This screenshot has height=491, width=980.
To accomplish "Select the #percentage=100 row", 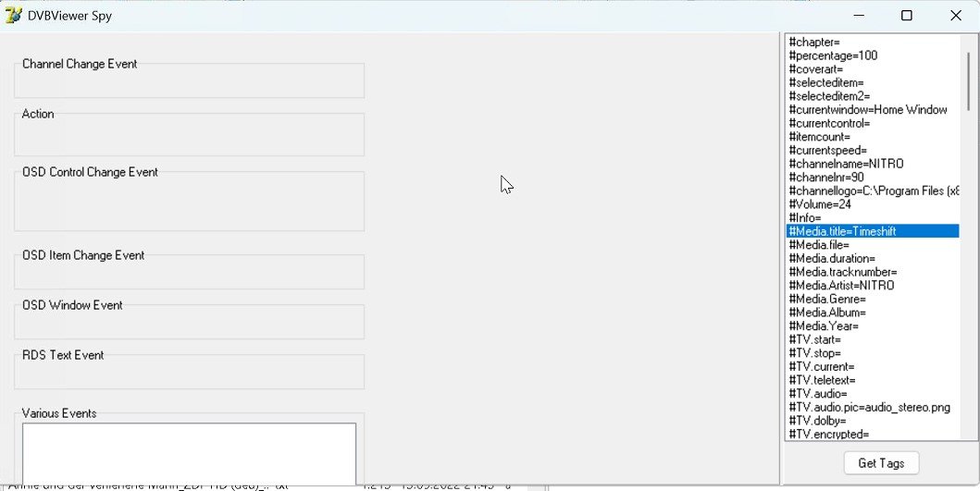I will (873, 55).
